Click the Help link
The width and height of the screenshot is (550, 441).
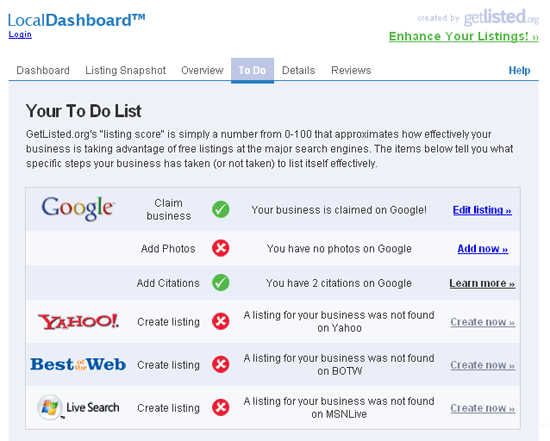click(x=519, y=70)
